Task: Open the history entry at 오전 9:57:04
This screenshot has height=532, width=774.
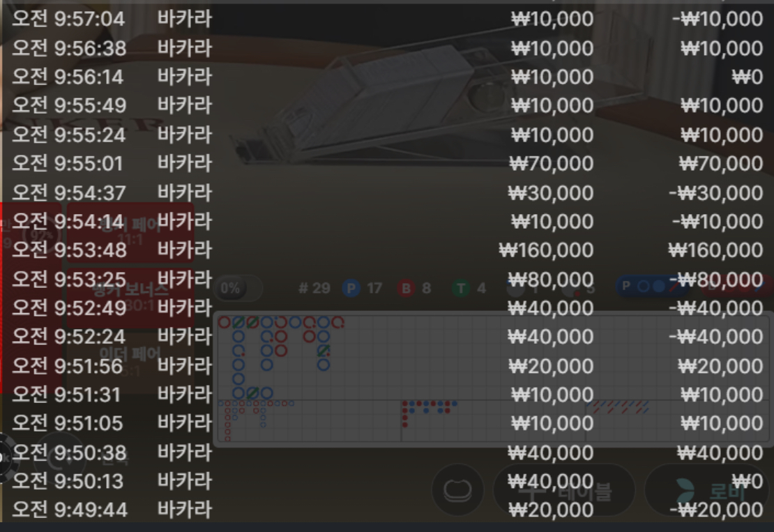Action: click(387, 19)
